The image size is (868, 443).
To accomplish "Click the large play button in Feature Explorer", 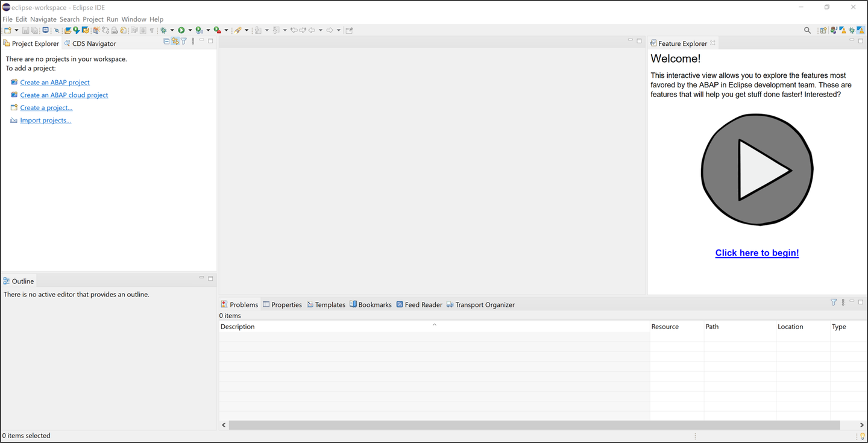I will click(x=757, y=170).
